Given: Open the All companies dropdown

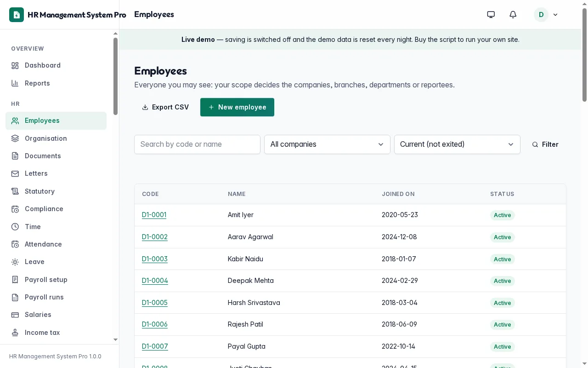Looking at the screenshot, I should (327, 144).
